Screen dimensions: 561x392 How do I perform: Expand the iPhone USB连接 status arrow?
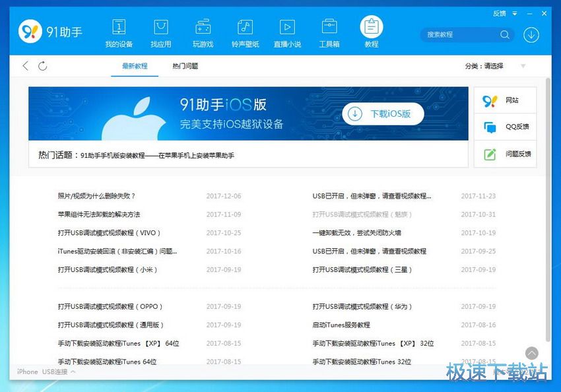[x=73, y=372]
